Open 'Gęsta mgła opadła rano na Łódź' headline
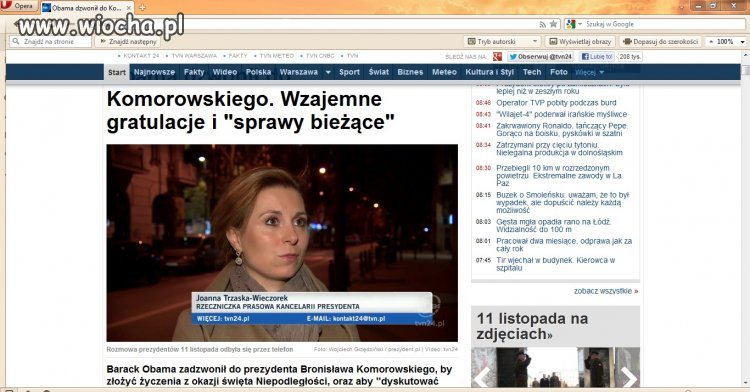 pyautogui.click(x=553, y=226)
